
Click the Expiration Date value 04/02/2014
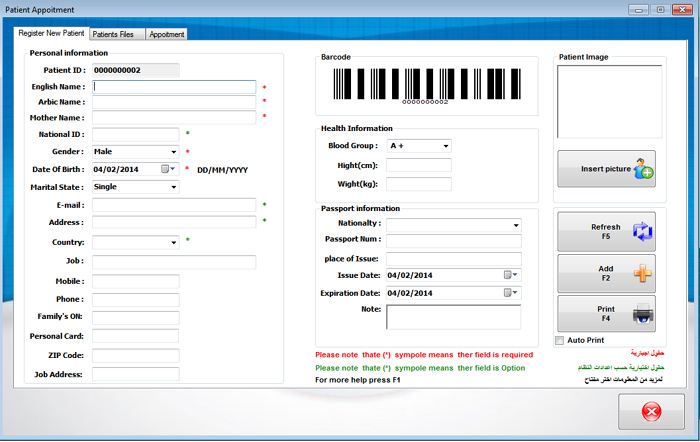click(x=410, y=293)
